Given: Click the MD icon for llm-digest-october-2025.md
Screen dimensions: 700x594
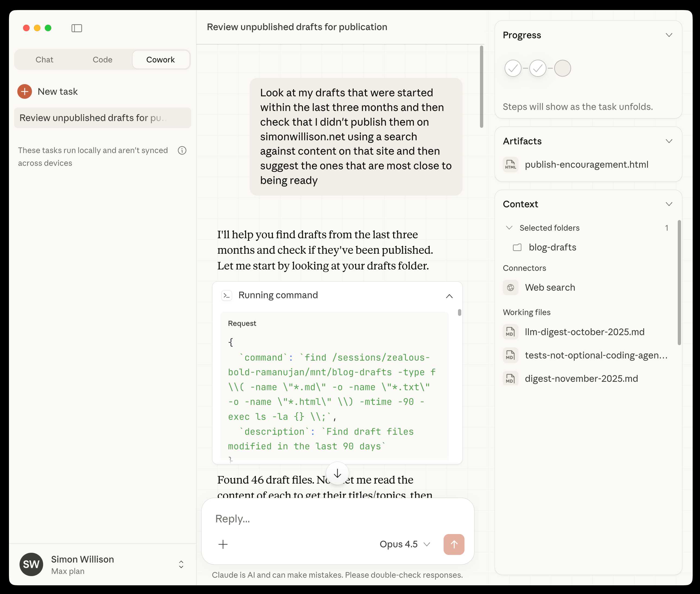Looking at the screenshot, I should (x=510, y=332).
